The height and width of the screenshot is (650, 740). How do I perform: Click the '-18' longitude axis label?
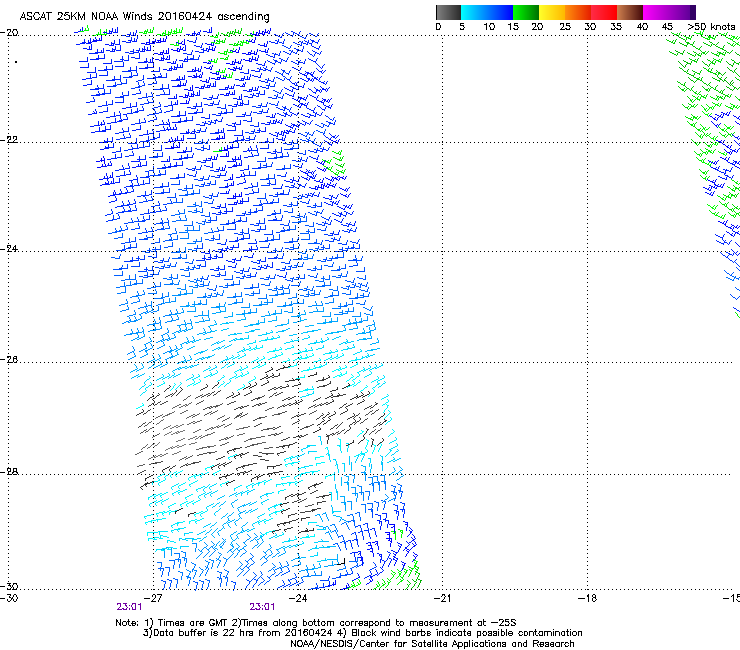click(x=587, y=598)
